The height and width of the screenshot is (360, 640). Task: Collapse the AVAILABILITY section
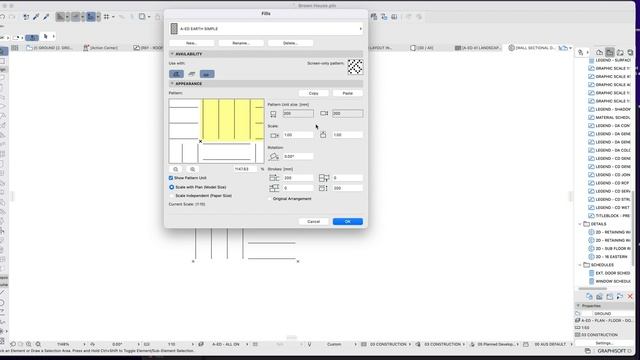pos(172,54)
